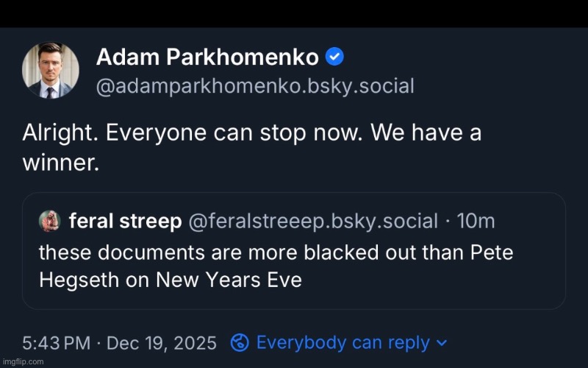This screenshot has width=588, height=368.
Task: Click "these documents are more blacked out" line
Action: click(x=243, y=252)
